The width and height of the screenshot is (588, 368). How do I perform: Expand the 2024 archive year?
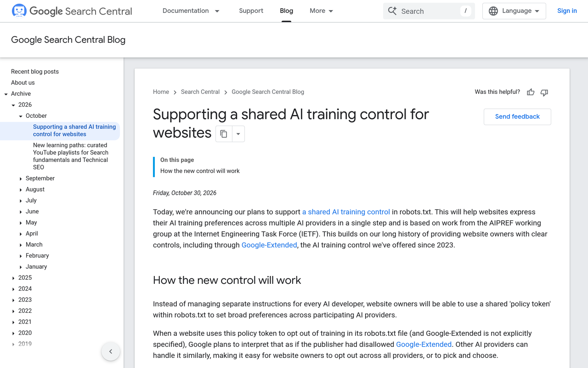[13, 289]
